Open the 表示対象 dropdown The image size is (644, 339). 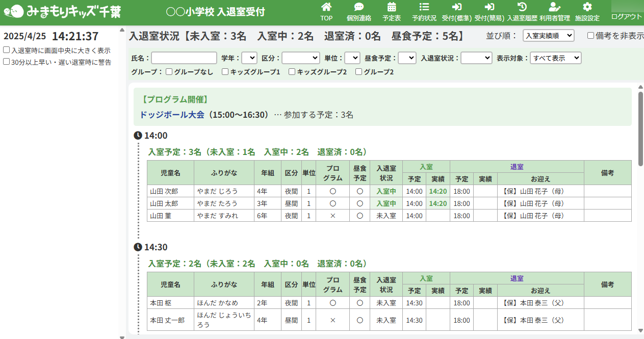click(555, 58)
